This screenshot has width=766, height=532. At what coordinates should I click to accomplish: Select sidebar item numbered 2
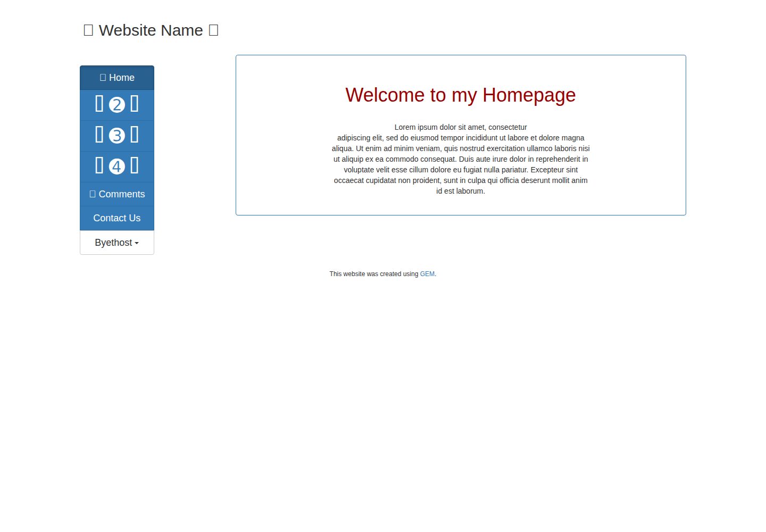pos(117,105)
